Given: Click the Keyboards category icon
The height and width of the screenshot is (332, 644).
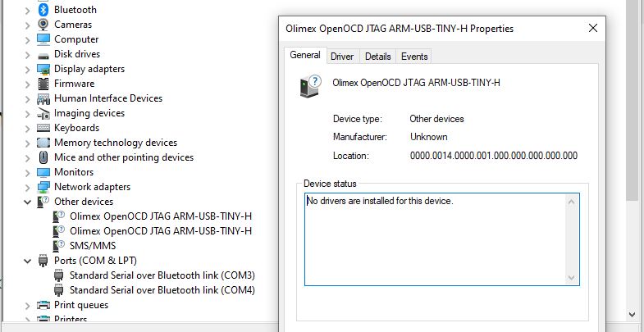Looking at the screenshot, I should click(43, 128).
